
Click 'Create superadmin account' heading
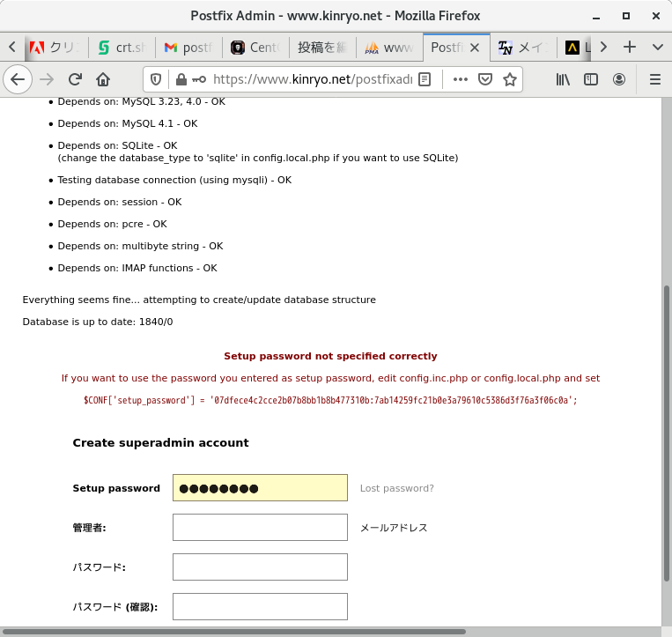(x=160, y=443)
